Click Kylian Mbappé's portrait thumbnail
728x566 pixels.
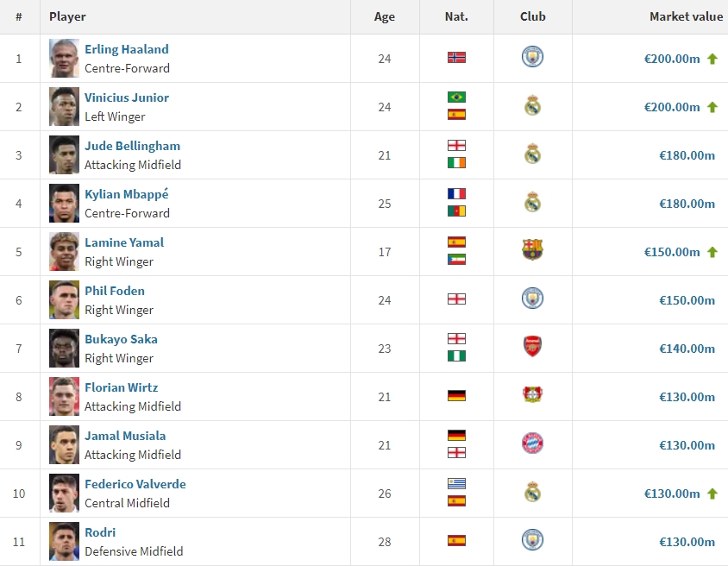[x=64, y=204]
